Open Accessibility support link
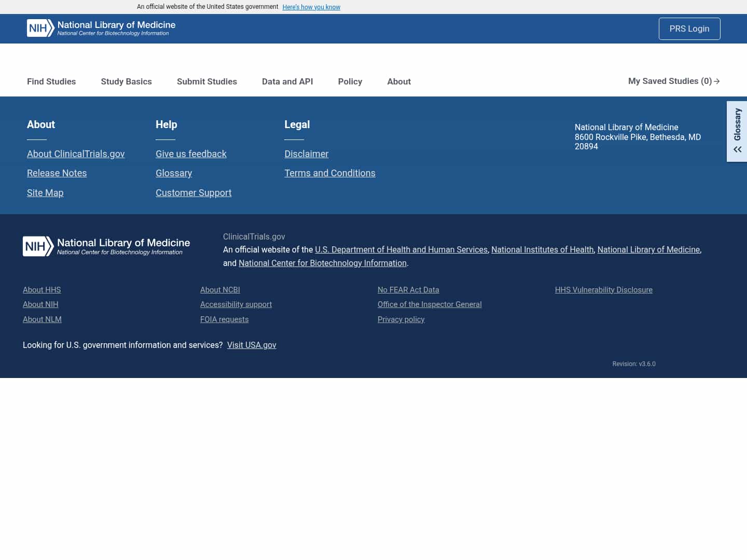747x560 pixels. tap(236, 304)
